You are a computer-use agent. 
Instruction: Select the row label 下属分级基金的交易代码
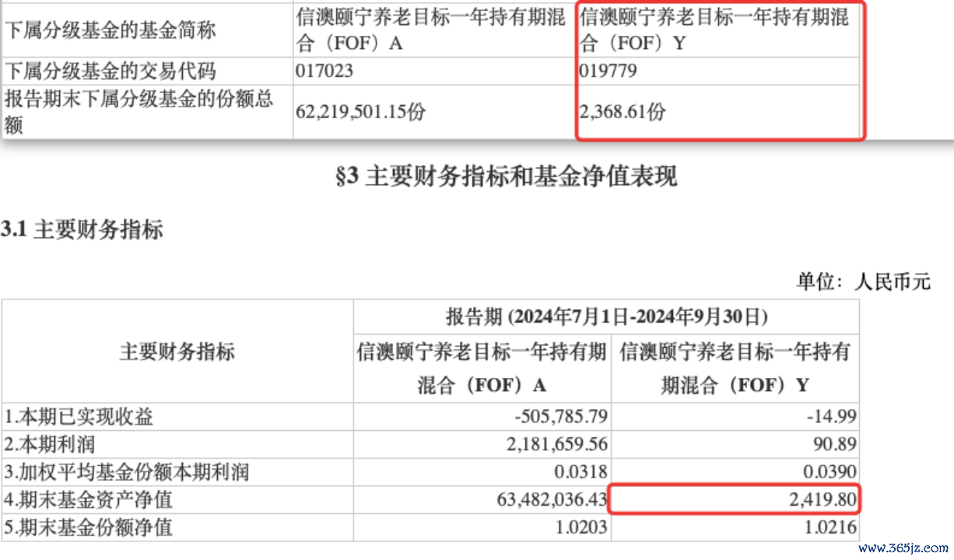(x=110, y=72)
